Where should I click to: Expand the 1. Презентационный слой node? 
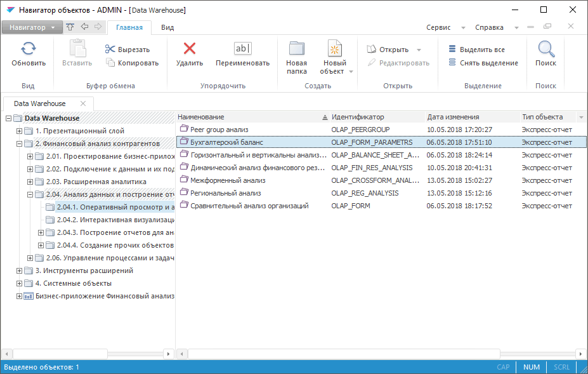pyautogui.click(x=19, y=131)
